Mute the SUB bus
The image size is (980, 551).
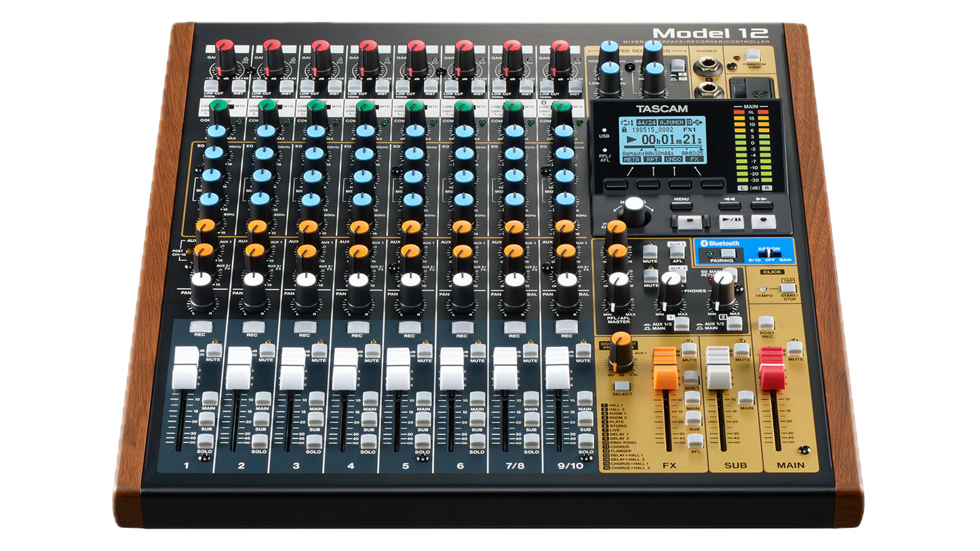741,349
